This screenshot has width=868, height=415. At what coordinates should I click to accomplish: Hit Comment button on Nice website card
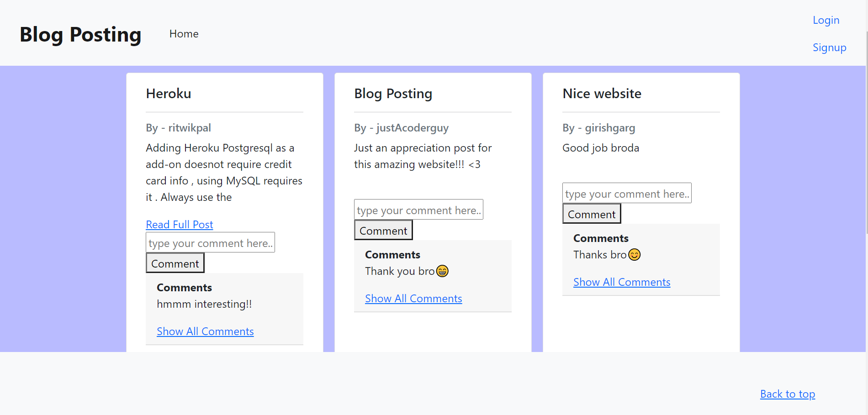592,214
